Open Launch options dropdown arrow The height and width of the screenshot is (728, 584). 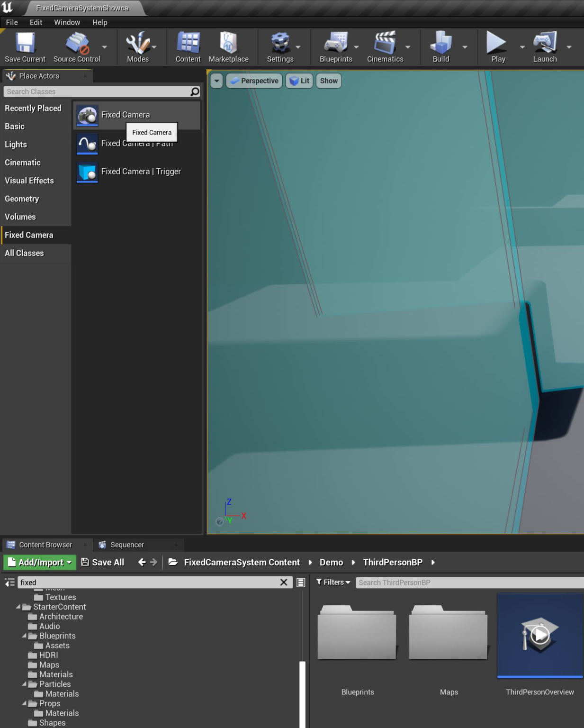pos(569,47)
